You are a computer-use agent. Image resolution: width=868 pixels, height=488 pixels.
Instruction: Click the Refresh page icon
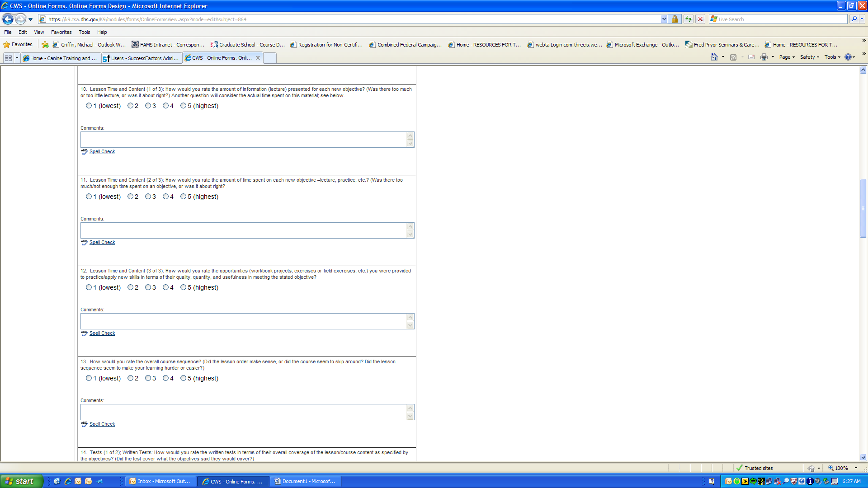point(688,19)
